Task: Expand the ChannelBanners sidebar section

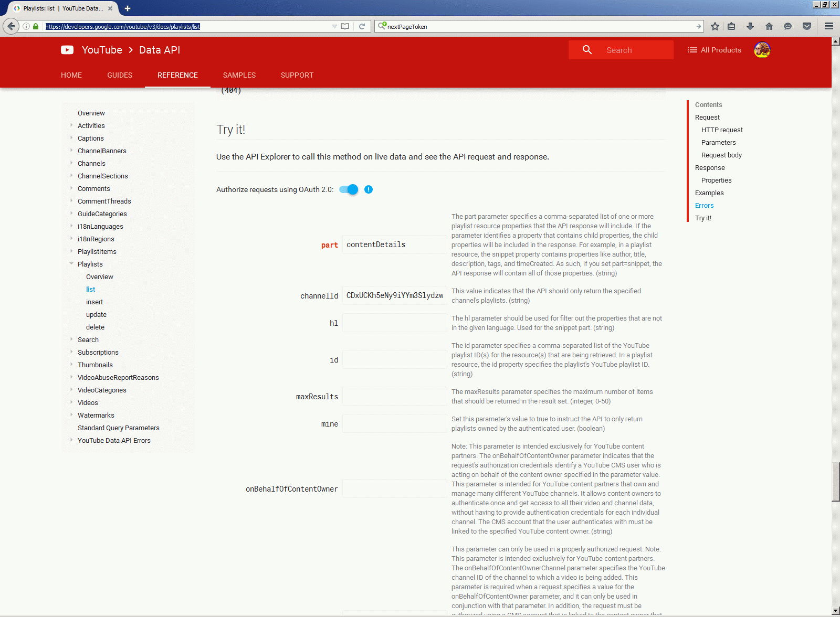Action: coord(71,151)
